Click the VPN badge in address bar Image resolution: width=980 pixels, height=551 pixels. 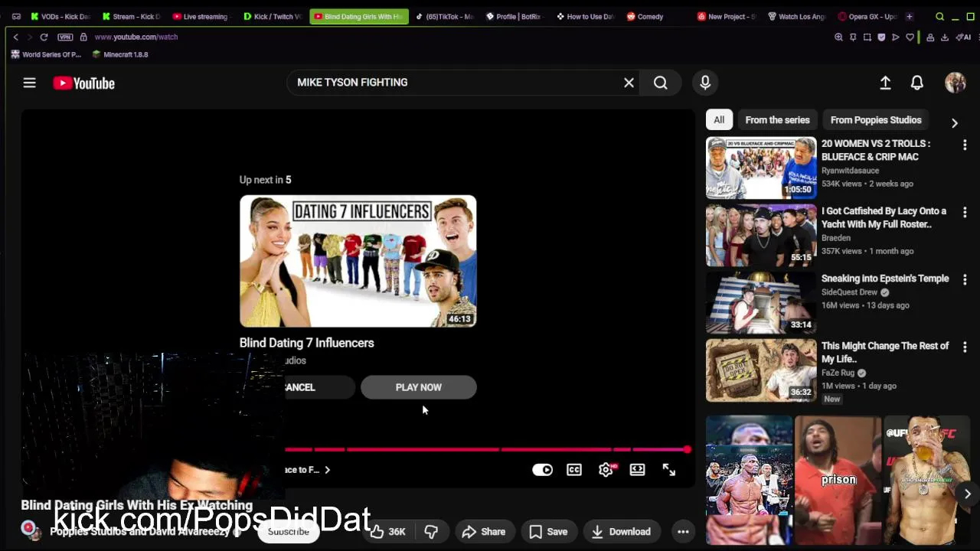65,37
